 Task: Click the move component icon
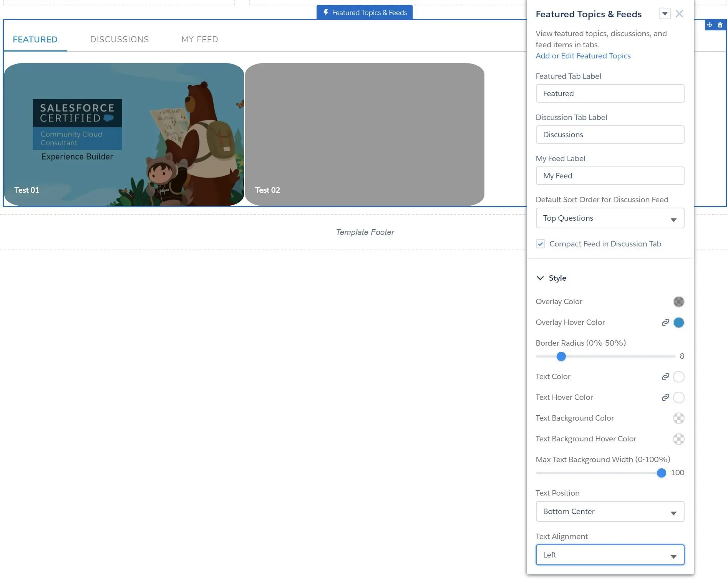tap(710, 25)
